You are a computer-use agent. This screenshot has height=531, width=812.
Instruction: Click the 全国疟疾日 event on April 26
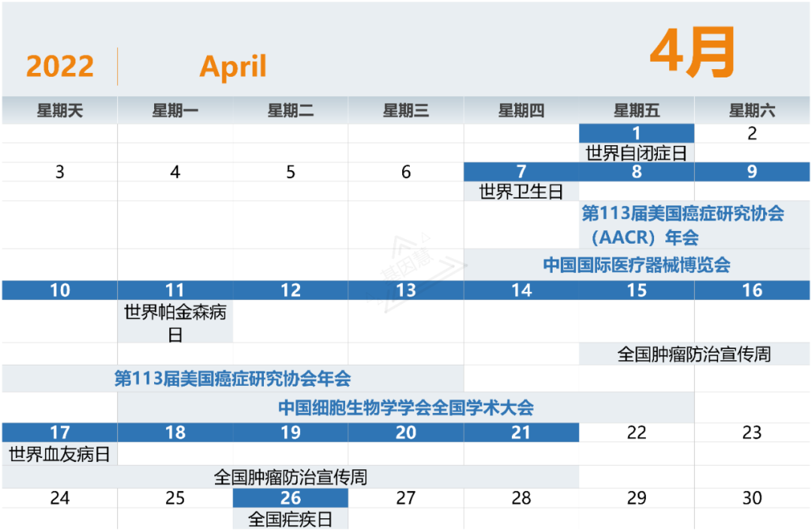click(x=290, y=519)
